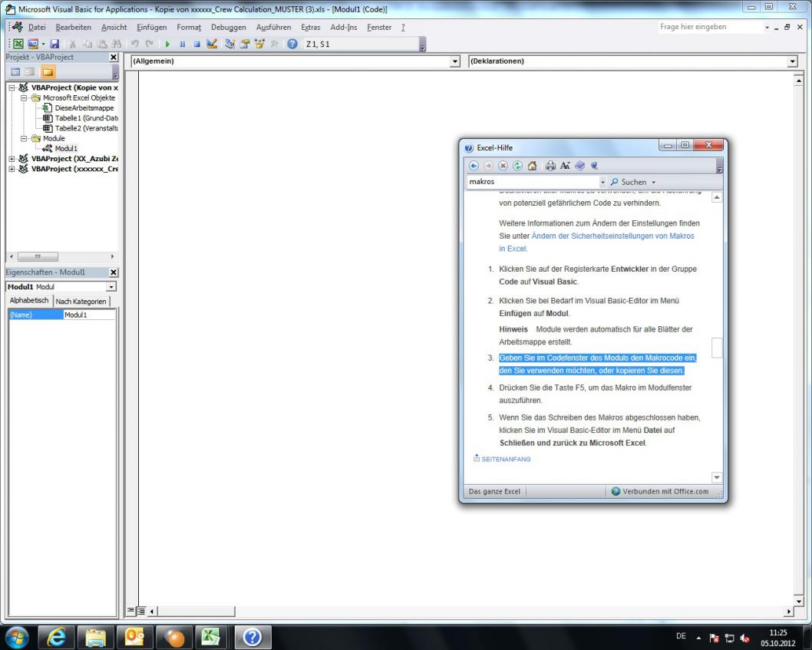This screenshot has width=812, height=650.
Task: Open the Debuggen menu
Action: 229,28
